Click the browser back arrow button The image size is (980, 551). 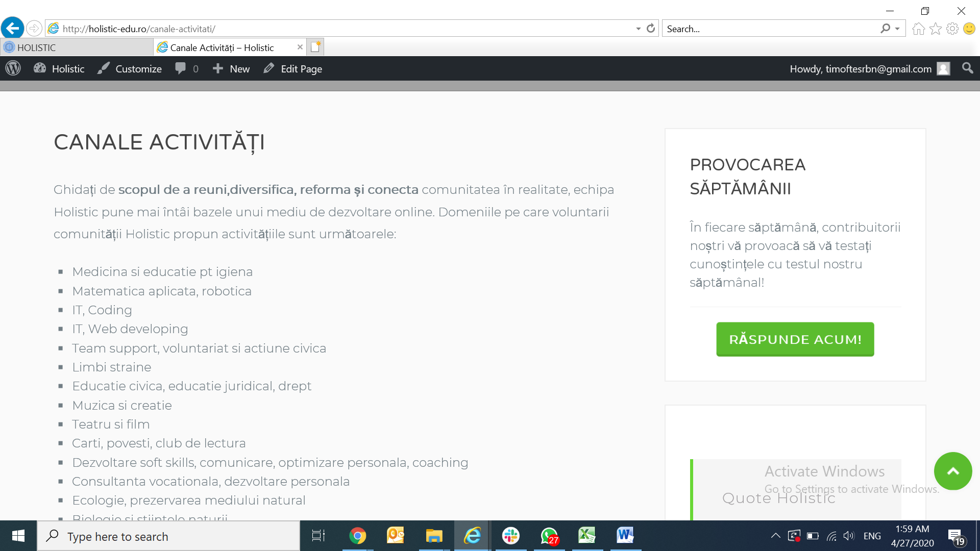13,28
